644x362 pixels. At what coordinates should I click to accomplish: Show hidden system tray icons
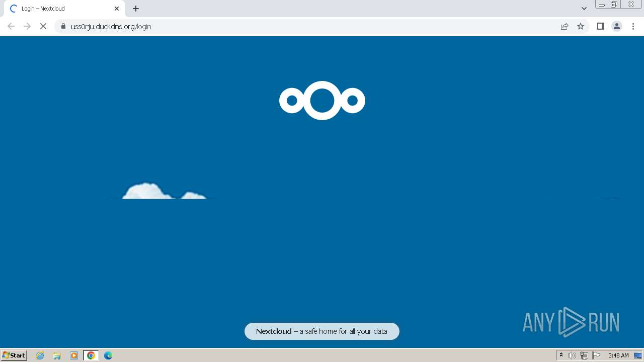(561, 355)
